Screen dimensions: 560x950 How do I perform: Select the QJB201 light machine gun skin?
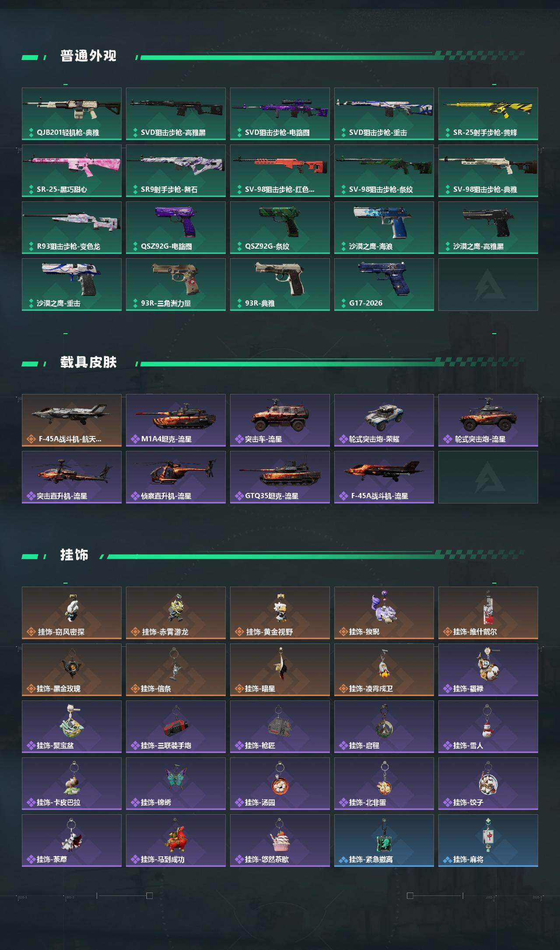point(72,114)
